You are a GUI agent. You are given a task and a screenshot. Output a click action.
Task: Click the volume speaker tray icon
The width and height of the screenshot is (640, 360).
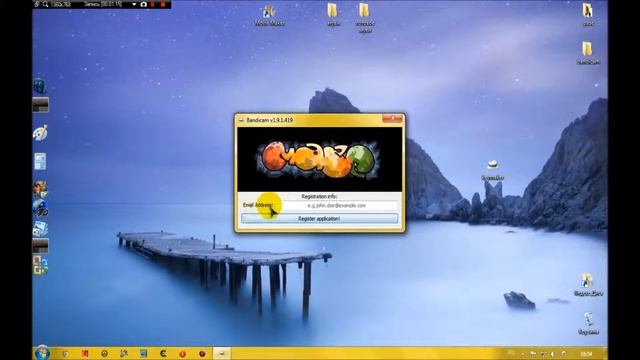(553, 353)
